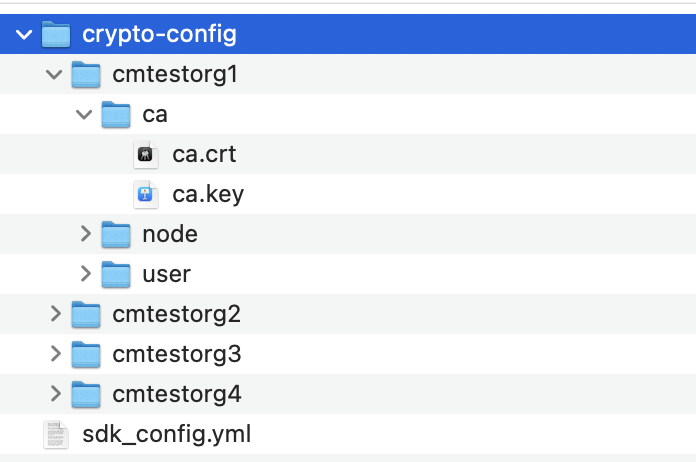Click the cmtestorg4 folder icon
The height and width of the screenshot is (462, 696).
tap(86, 394)
